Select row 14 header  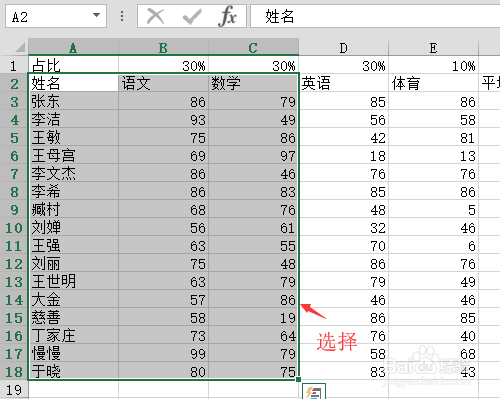(x=14, y=300)
